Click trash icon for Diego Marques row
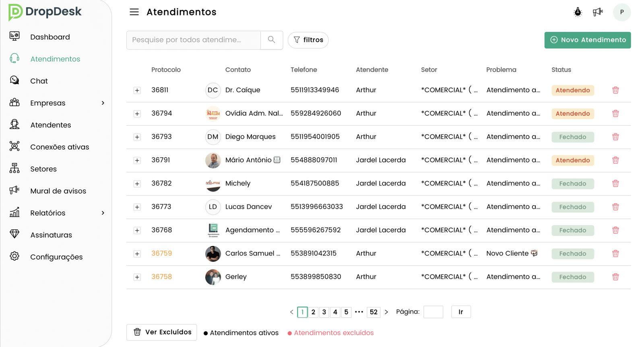This screenshot has height=347, width=644. (615, 137)
